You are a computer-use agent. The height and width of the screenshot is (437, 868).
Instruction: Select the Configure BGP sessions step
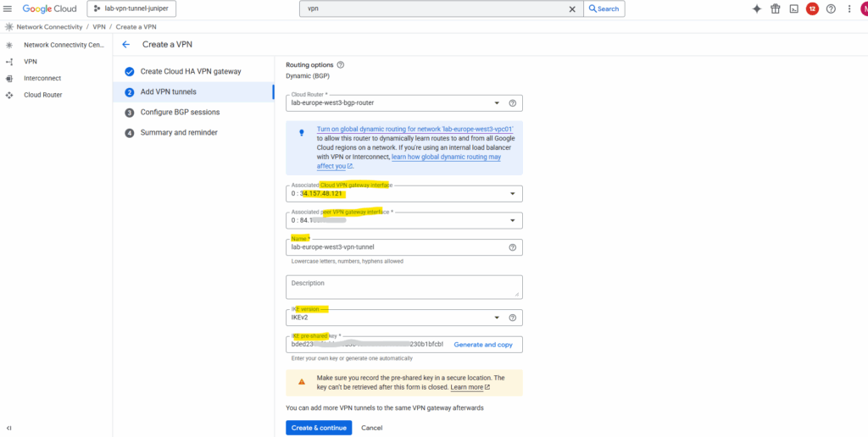[x=180, y=113]
